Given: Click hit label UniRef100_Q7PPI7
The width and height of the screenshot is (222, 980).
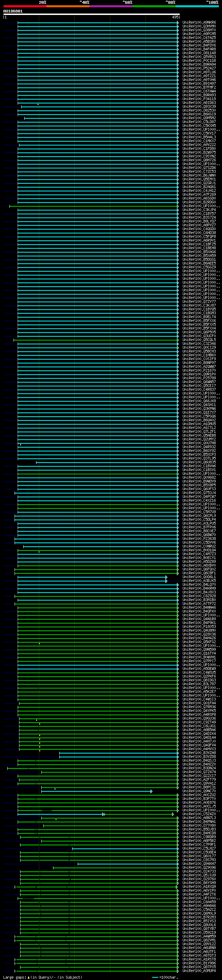Looking at the screenshot, I should pos(199,661).
